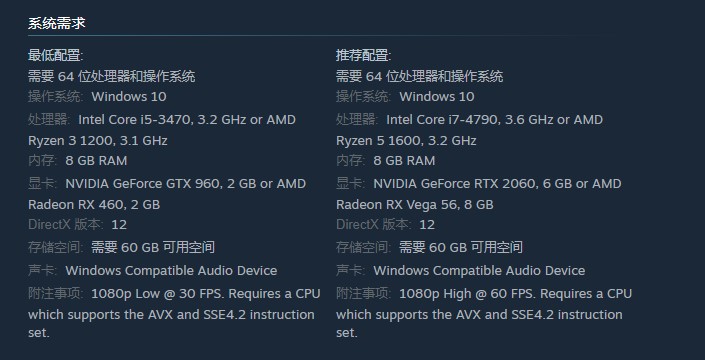Viewport: 705px width, 360px height.
Task: Click the GeForce RTX 2060 graphics line
Action: click(497, 184)
